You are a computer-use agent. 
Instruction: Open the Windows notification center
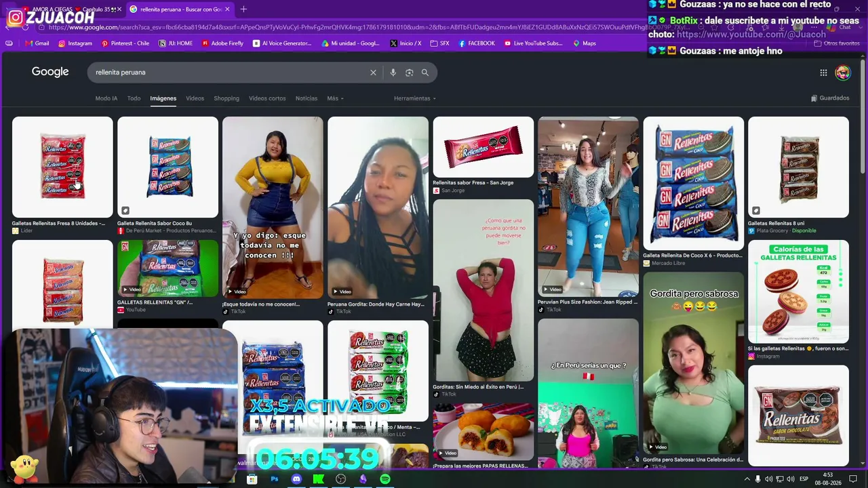[853, 479]
